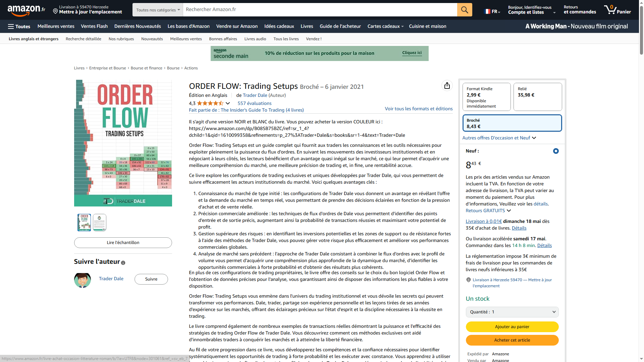Open the Ventes Flash menu item
Image resolution: width=644 pixels, height=362 pixels.
pyautogui.click(x=94, y=26)
